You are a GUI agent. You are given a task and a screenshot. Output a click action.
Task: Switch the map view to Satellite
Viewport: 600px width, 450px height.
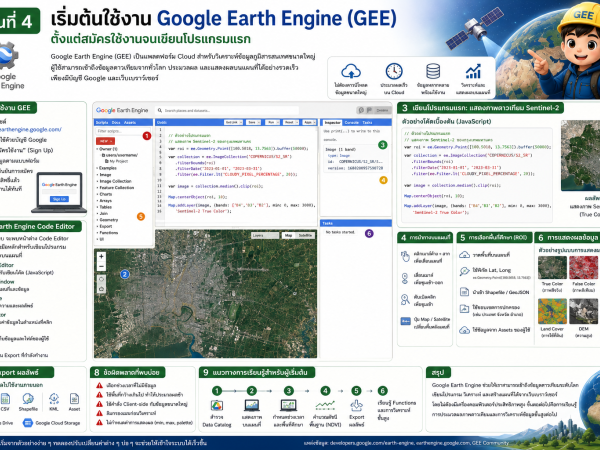[x=305, y=235]
